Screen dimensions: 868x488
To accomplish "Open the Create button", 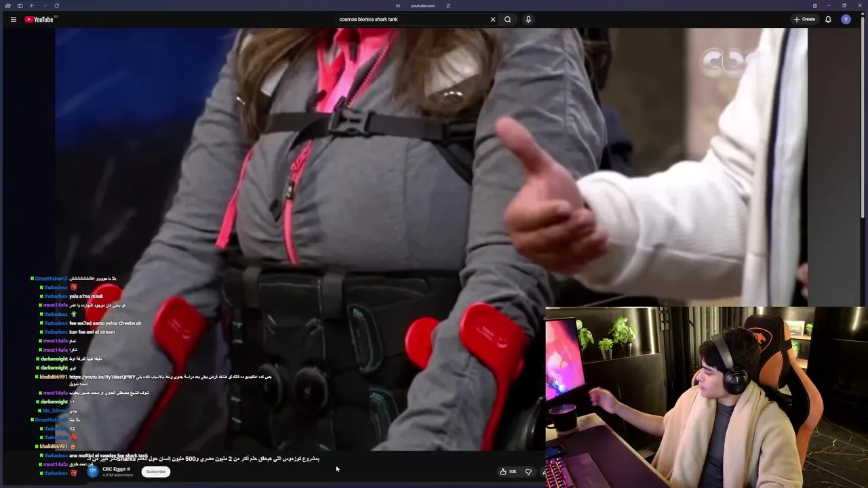I will [x=804, y=20].
